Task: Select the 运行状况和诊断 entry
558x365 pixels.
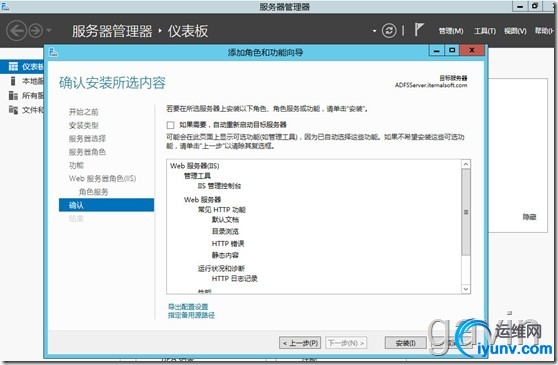Action: coord(221,268)
